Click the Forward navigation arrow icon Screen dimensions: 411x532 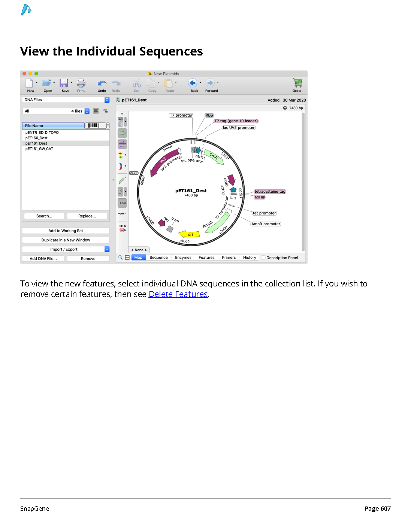(x=210, y=83)
